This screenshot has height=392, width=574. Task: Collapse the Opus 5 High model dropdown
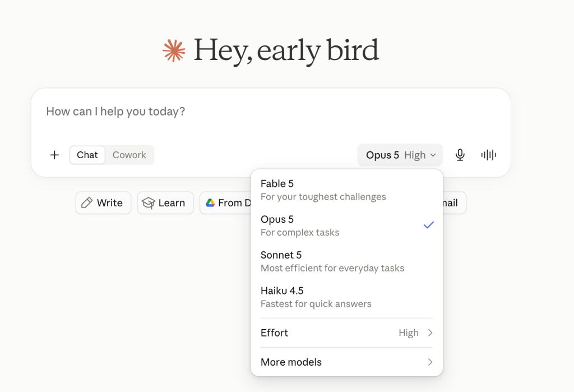pyautogui.click(x=400, y=155)
